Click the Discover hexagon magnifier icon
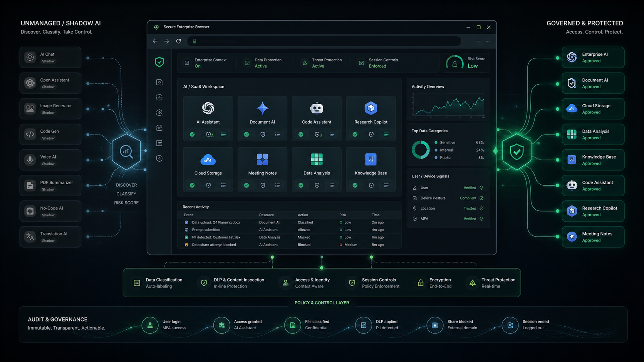Image resolution: width=644 pixels, height=362 pixels. [126, 152]
